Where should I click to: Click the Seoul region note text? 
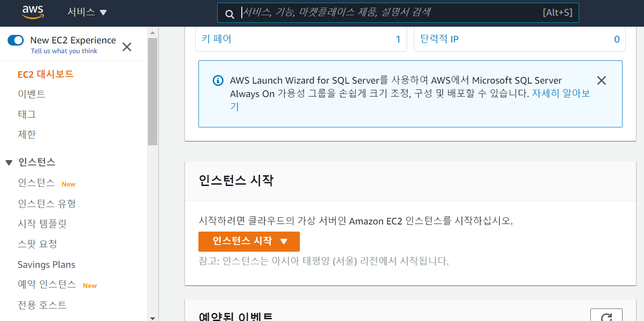pos(324,261)
